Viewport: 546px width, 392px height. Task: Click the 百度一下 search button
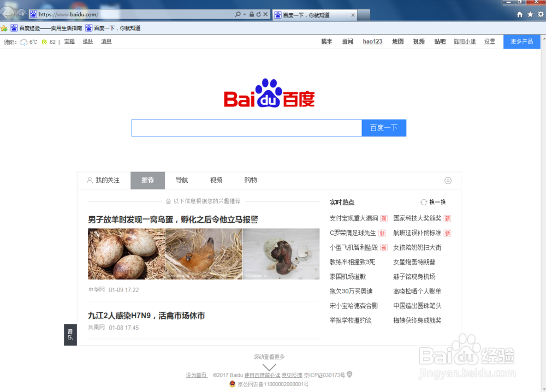[x=384, y=127]
